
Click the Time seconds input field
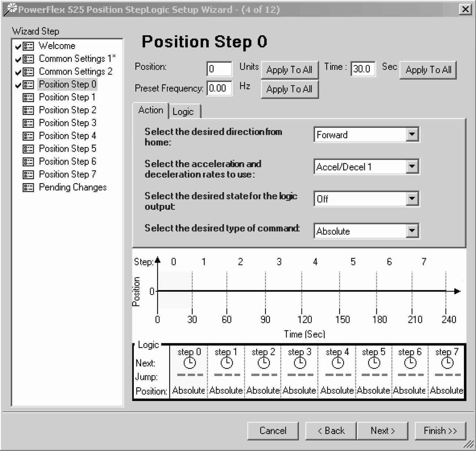click(363, 69)
